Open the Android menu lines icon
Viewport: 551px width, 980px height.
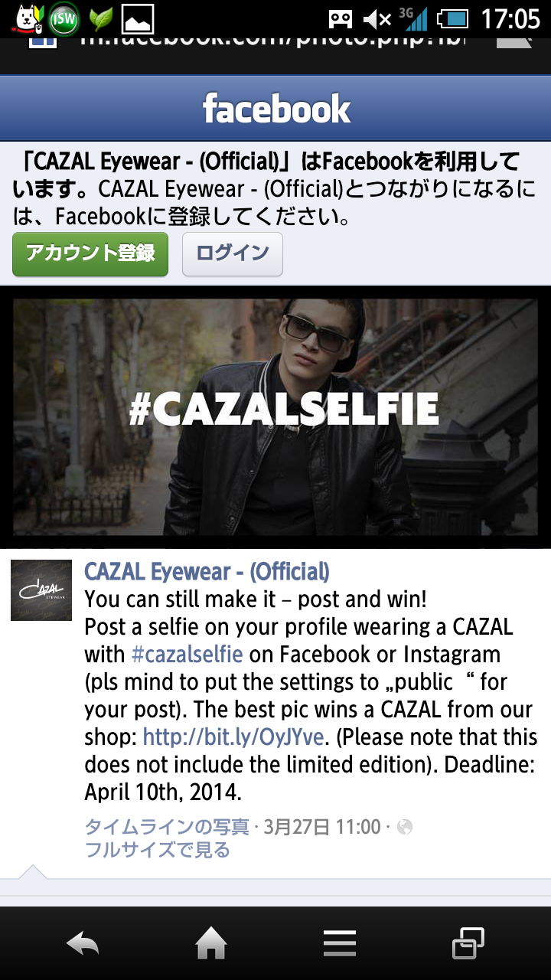point(339,943)
